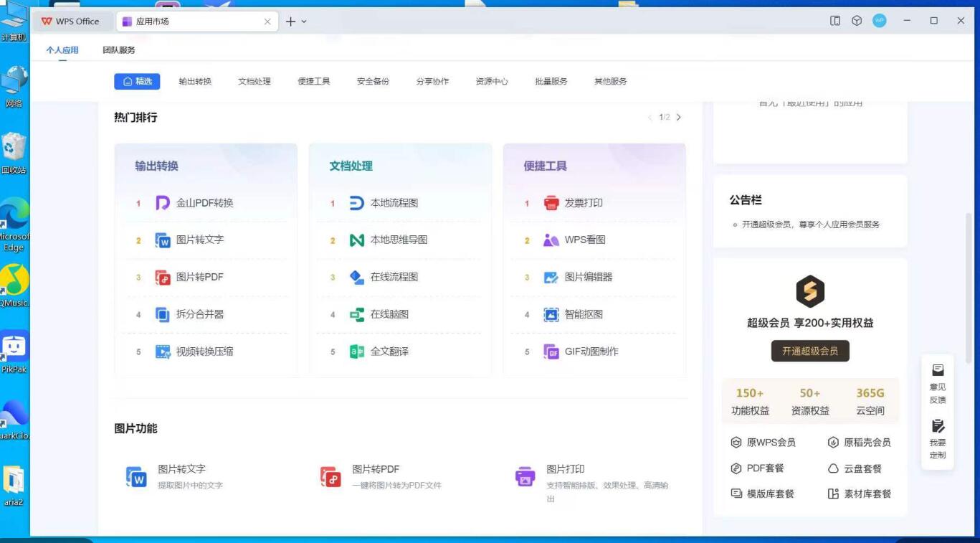This screenshot has width=980, height=543.
Task: Select 便捷工具 category tab
Action: point(314,81)
